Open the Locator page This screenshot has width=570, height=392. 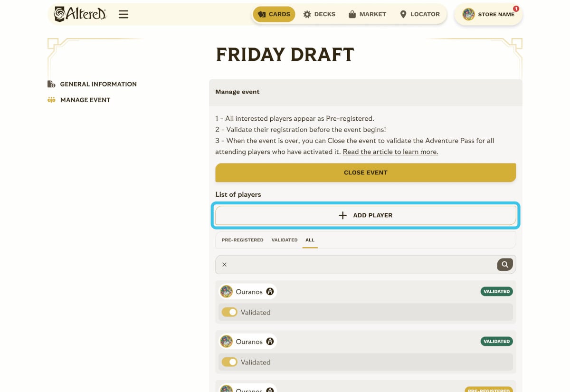tap(419, 14)
